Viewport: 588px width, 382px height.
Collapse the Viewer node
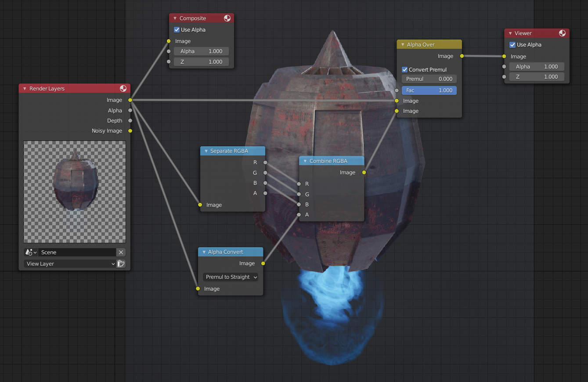510,33
